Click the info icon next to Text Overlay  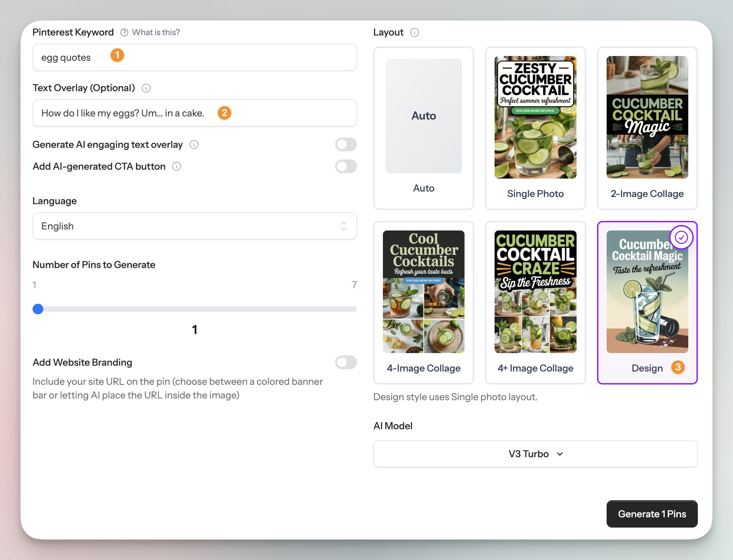[x=146, y=88]
